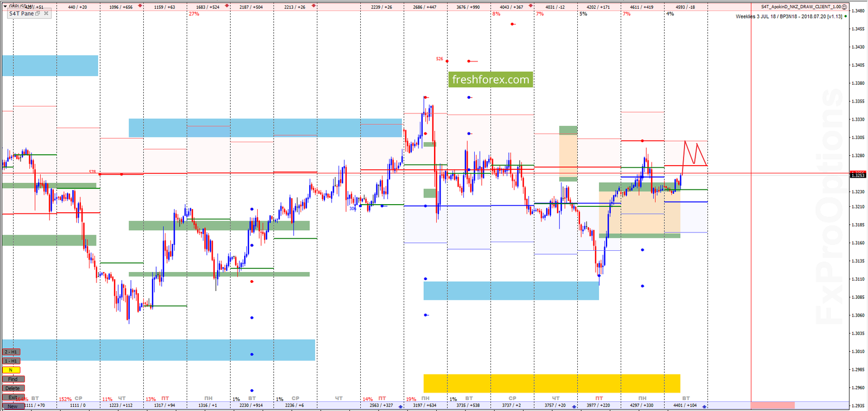Click the 2686 / +447 value in top row
This screenshot has height=411, width=868.
[425, 8]
